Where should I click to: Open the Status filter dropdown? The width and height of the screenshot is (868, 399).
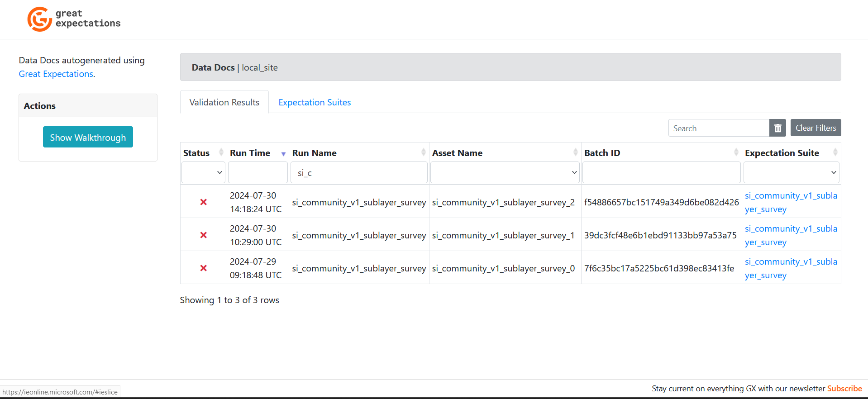(203, 172)
